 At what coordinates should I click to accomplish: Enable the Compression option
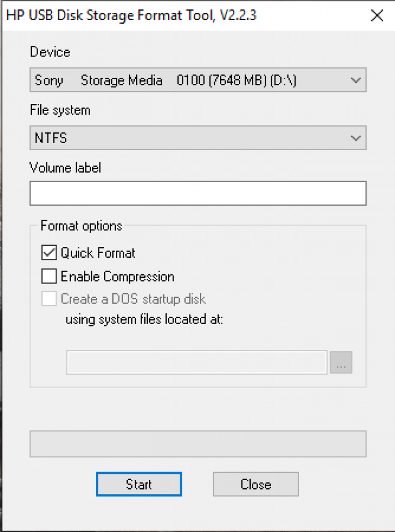[x=49, y=276]
